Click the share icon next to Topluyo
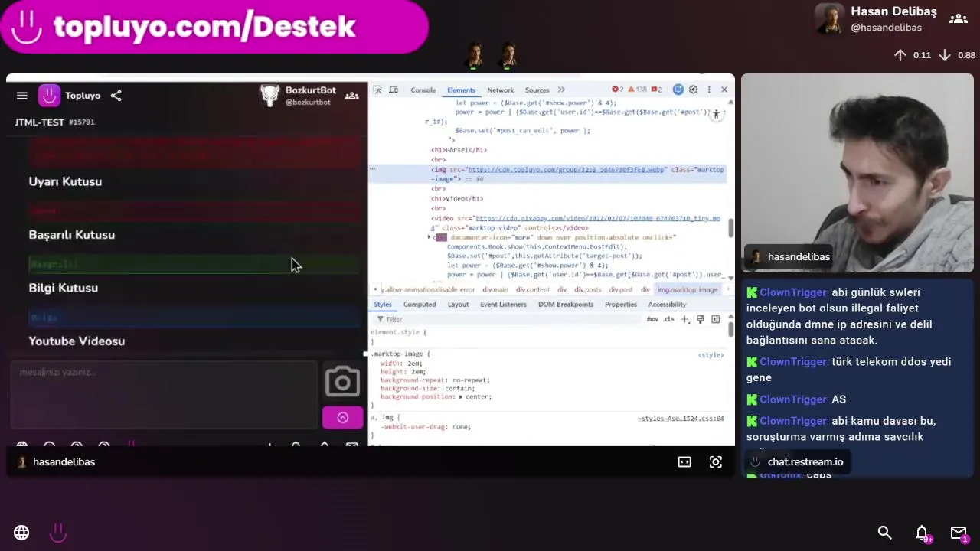The height and width of the screenshot is (551, 980). 116,96
